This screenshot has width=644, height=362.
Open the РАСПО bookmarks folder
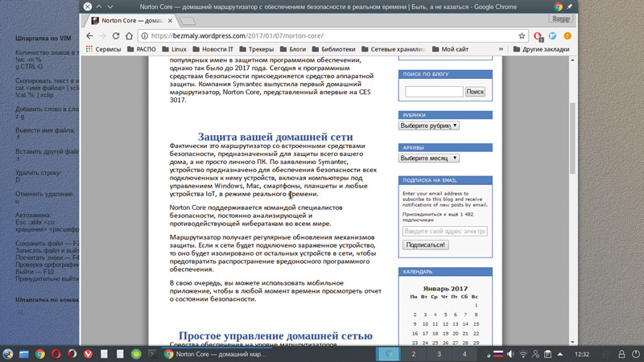(142, 49)
